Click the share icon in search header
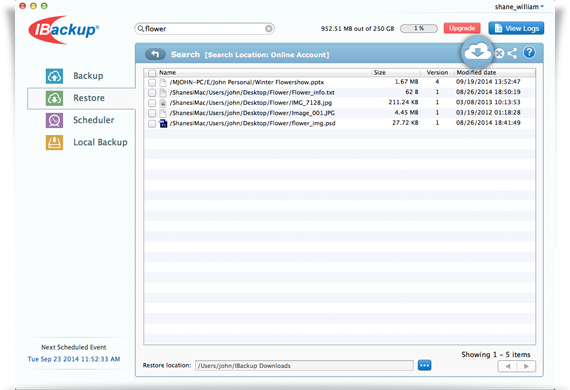 [x=512, y=54]
